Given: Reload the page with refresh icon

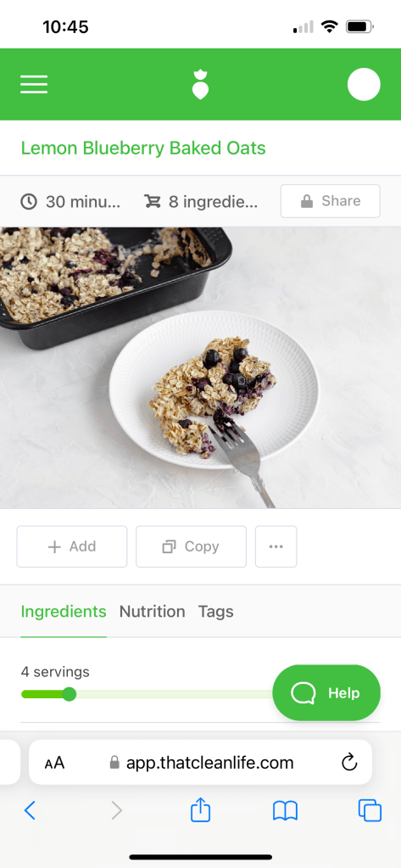Looking at the screenshot, I should pyautogui.click(x=349, y=762).
